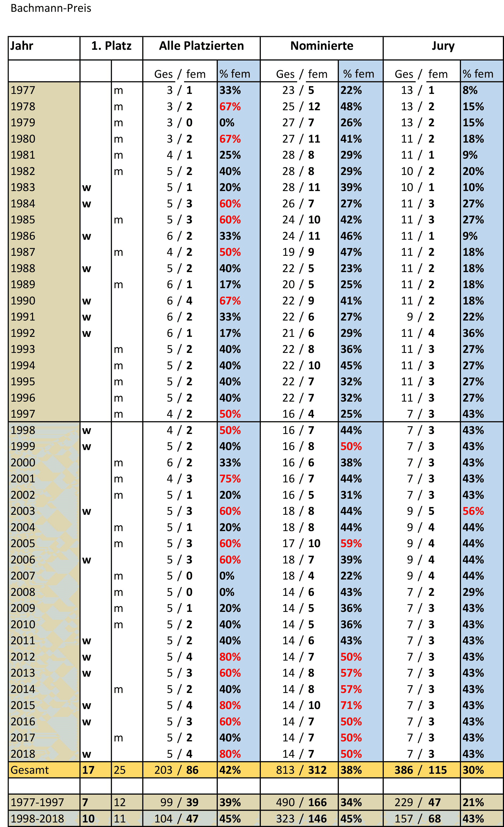504x827 pixels.
Task: Click the "% fem" subheader under Jury
Action: [478, 74]
